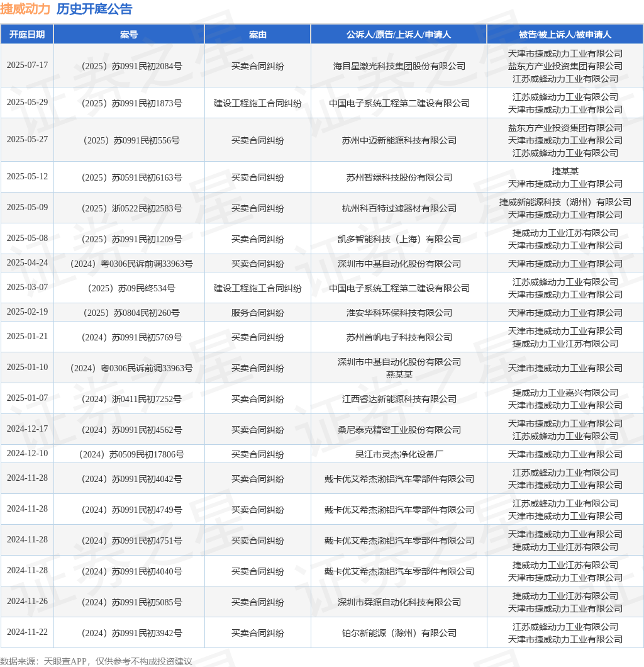Click plaintiff 燕某某
The width and height of the screenshot is (644, 667).
399,374
